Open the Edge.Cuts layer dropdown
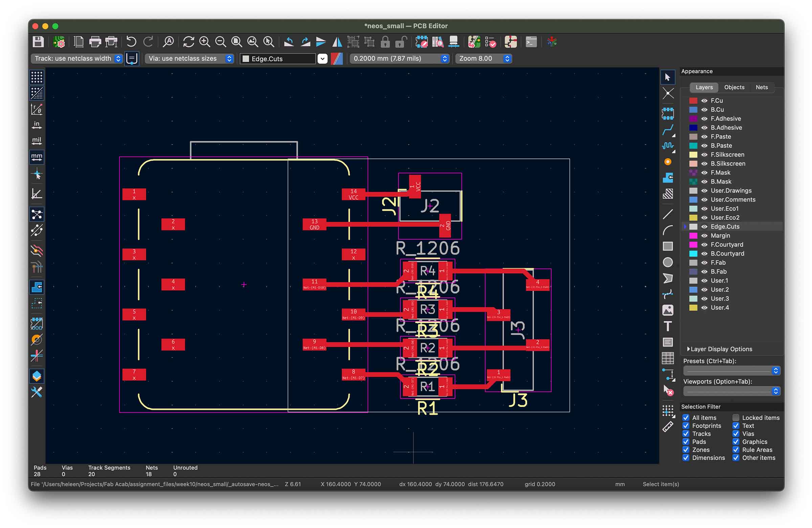 point(322,59)
